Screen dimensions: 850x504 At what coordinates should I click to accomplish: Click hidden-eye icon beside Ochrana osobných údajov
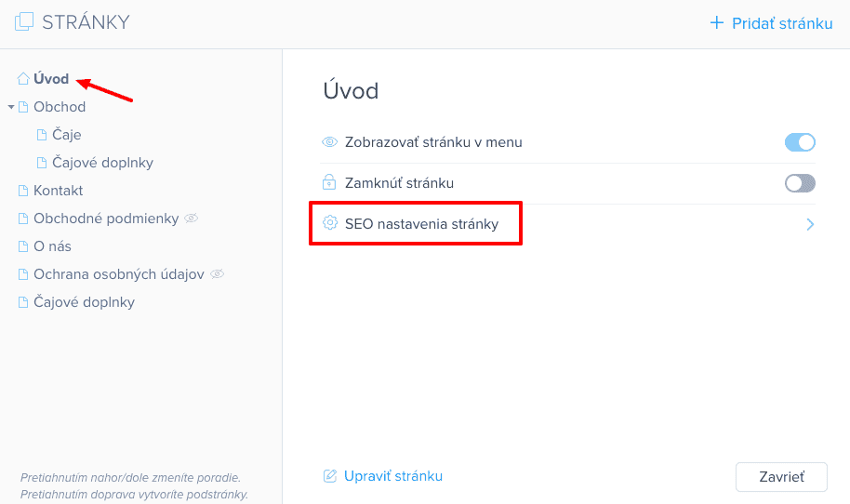click(218, 274)
